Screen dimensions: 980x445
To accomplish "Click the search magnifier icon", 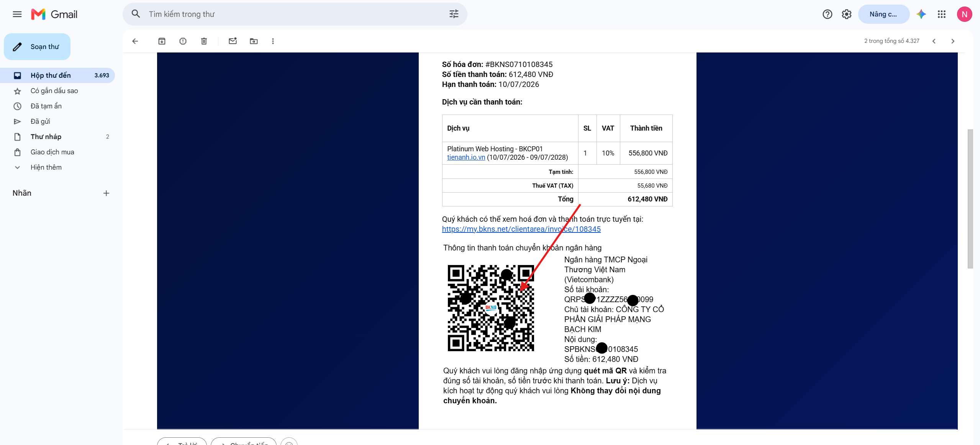I will pyautogui.click(x=136, y=14).
